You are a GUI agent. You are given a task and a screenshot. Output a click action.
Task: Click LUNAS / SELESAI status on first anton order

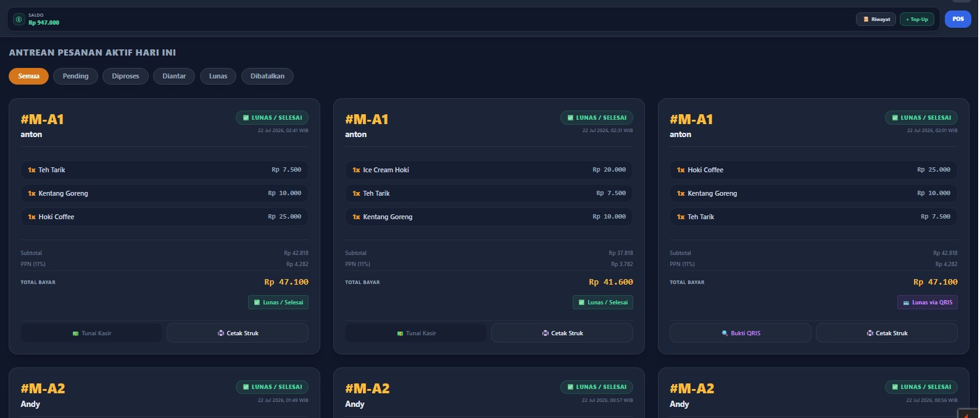pyautogui.click(x=272, y=117)
